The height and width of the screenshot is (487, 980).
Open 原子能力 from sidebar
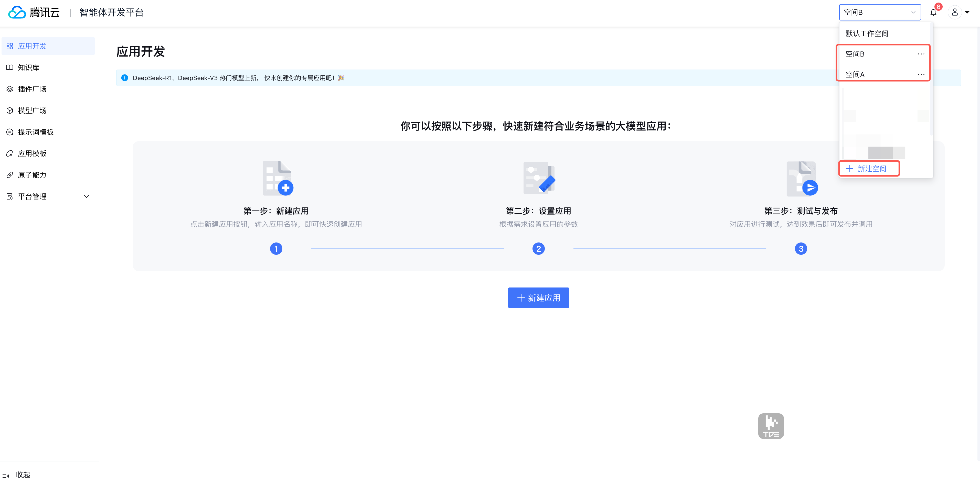32,175
